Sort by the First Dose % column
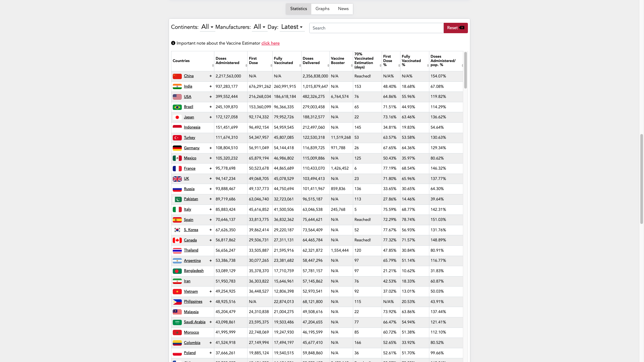Image resolution: width=644 pixels, height=362 pixels. click(x=391, y=61)
